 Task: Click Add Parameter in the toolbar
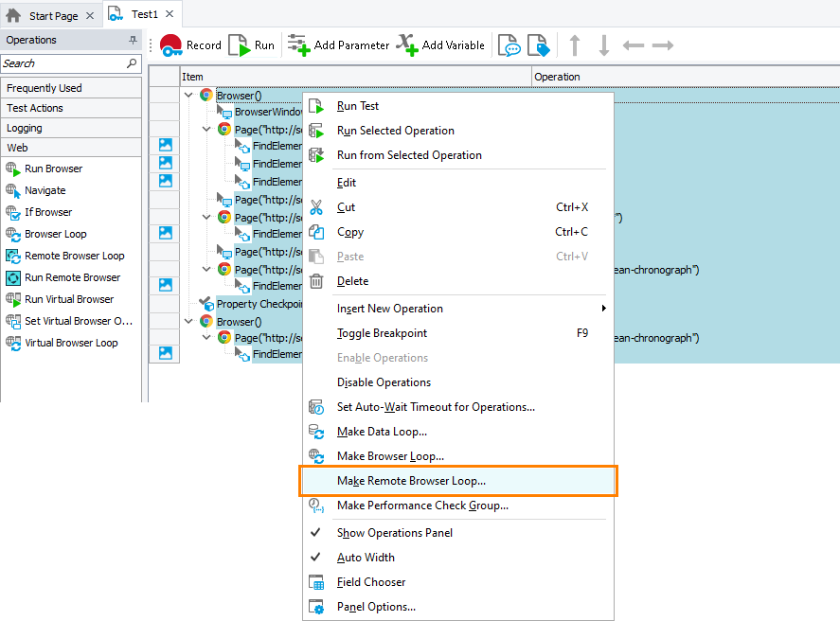tap(338, 45)
